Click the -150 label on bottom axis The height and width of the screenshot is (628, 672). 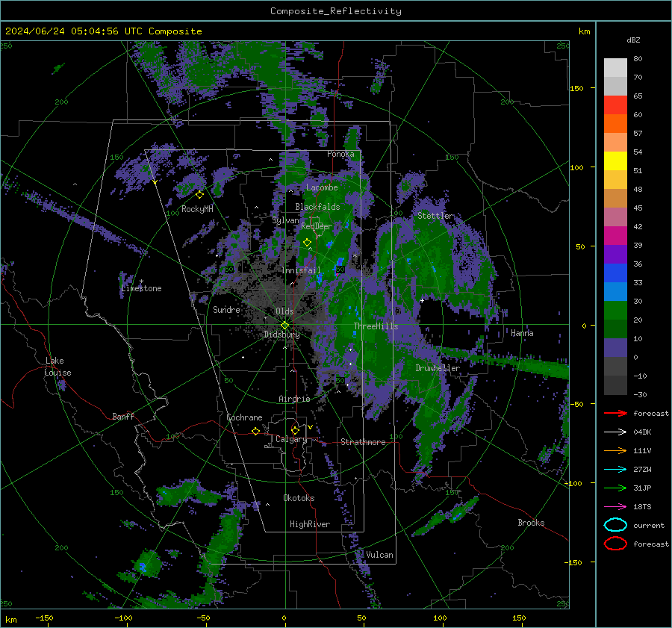(44, 618)
